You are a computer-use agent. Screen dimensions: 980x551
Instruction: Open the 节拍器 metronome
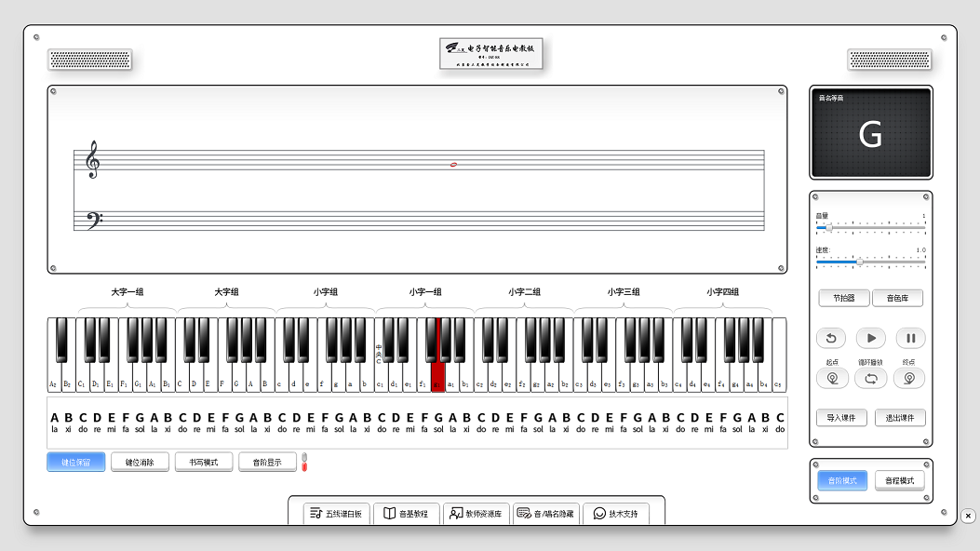844,298
